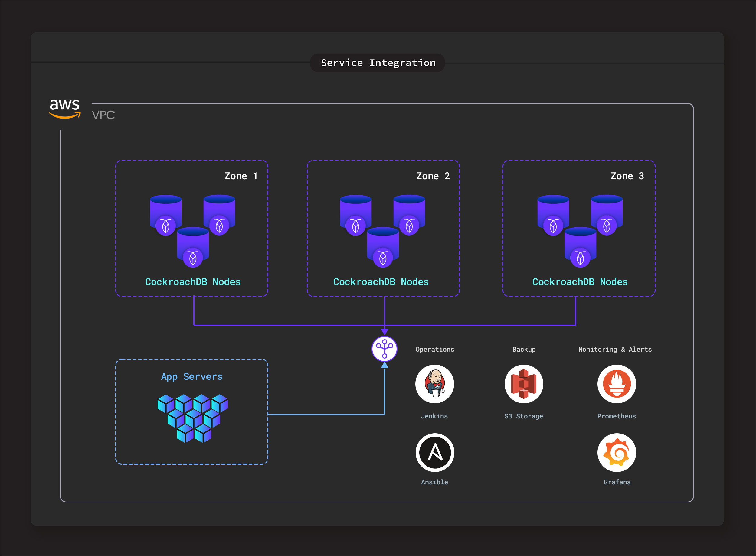Screen dimensions: 756x556
Task: Click the S3 Storage icon
Action: (524, 384)
